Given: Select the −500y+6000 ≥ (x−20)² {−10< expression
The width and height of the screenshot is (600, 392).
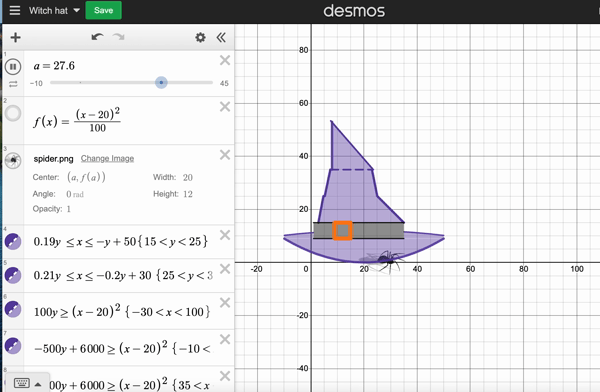Looking at the screenshot, I should point(122,348).
